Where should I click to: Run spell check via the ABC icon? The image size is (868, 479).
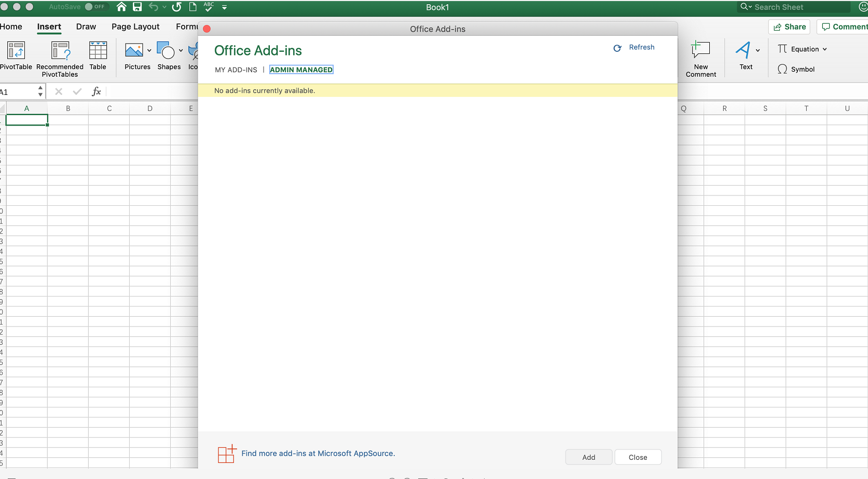coord(208,7)
